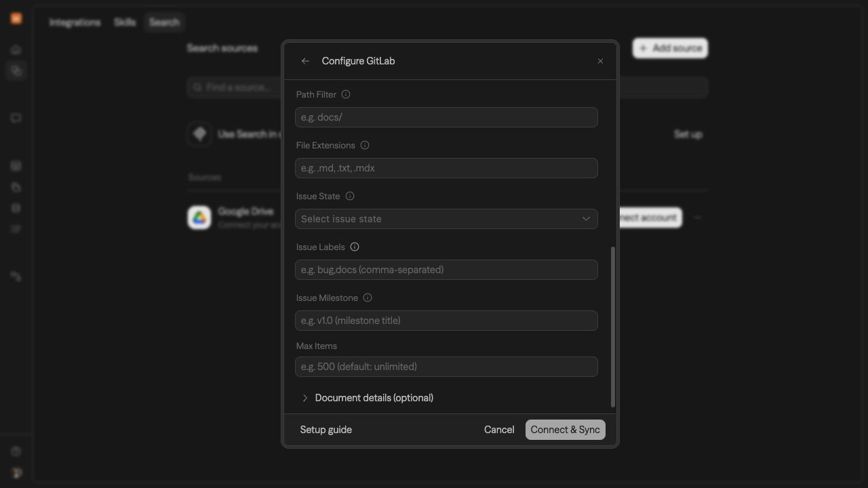
Task: Click the Connect & Sync button
Action: click(566, 430)
